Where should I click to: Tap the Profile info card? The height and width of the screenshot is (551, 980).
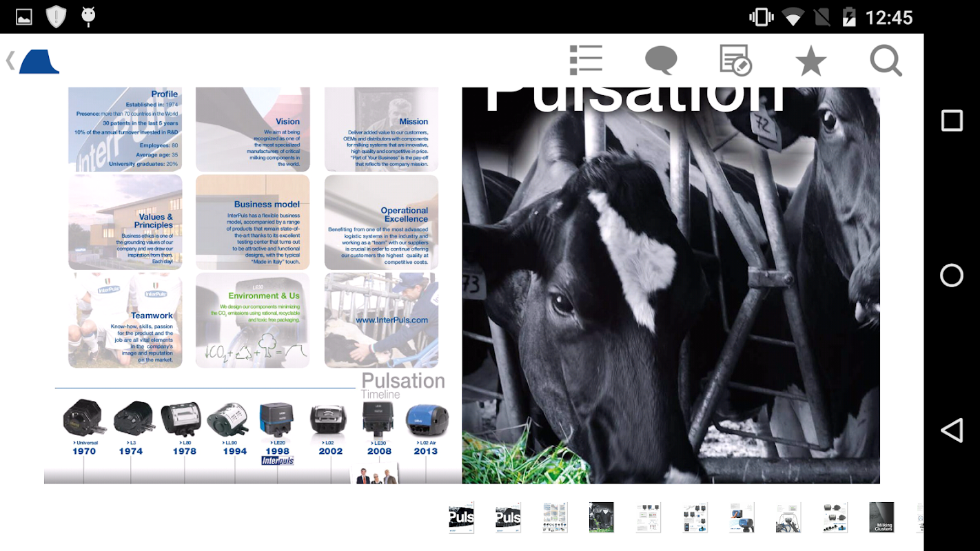coord(125,129)
